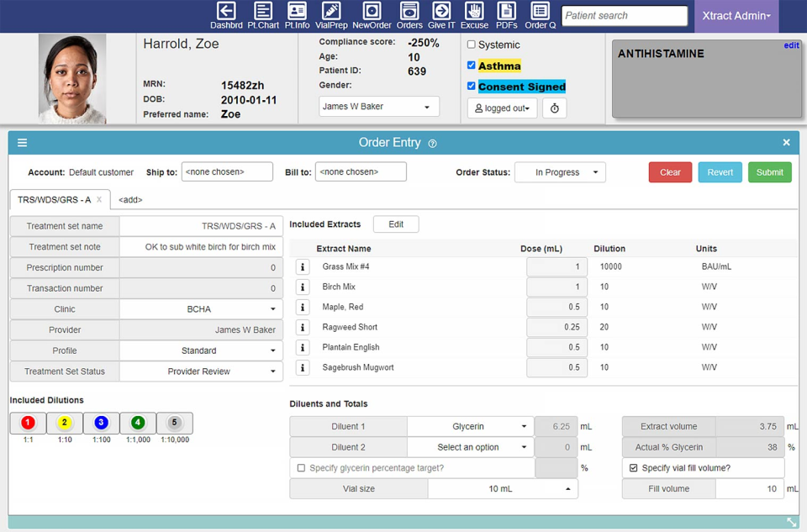The height and width of the screenshot is (532, 807).
Task: Click inside the Patient search field
Action: click(x=624, y=15)
